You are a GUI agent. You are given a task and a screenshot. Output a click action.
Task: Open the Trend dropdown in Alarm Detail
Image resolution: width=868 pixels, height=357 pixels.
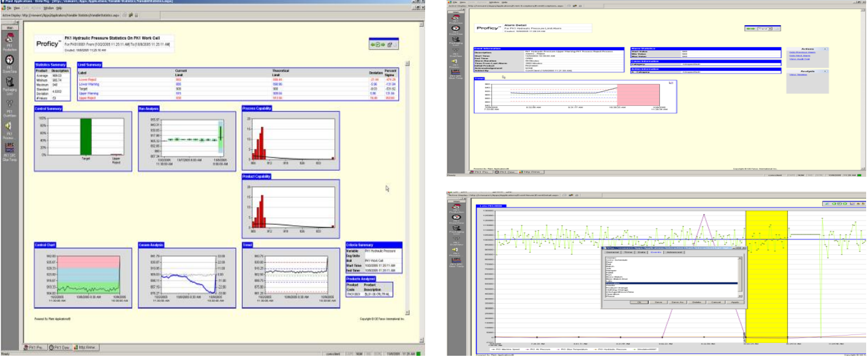770,28
